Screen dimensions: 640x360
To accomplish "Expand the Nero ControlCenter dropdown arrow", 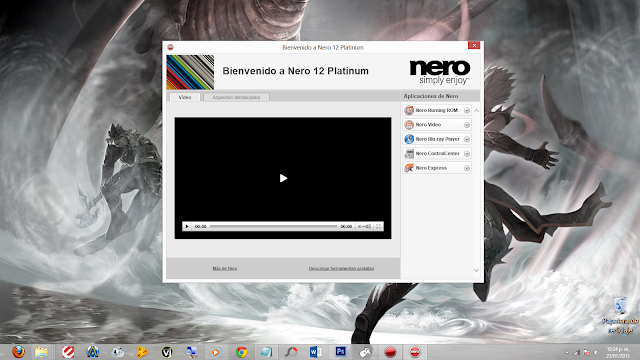I will [467, 153].
